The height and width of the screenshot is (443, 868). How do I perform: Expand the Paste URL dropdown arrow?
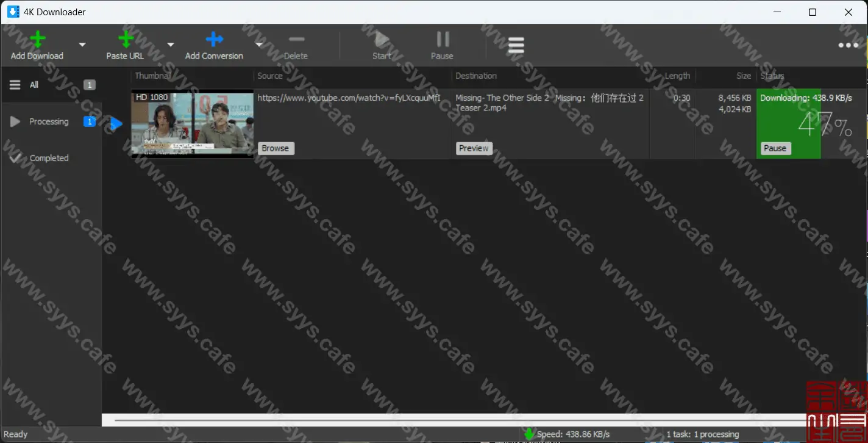[171, 45]
